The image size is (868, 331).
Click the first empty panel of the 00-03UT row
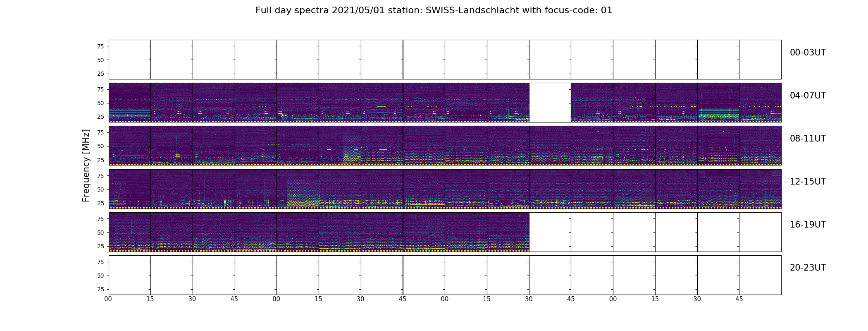click(130, 60)
